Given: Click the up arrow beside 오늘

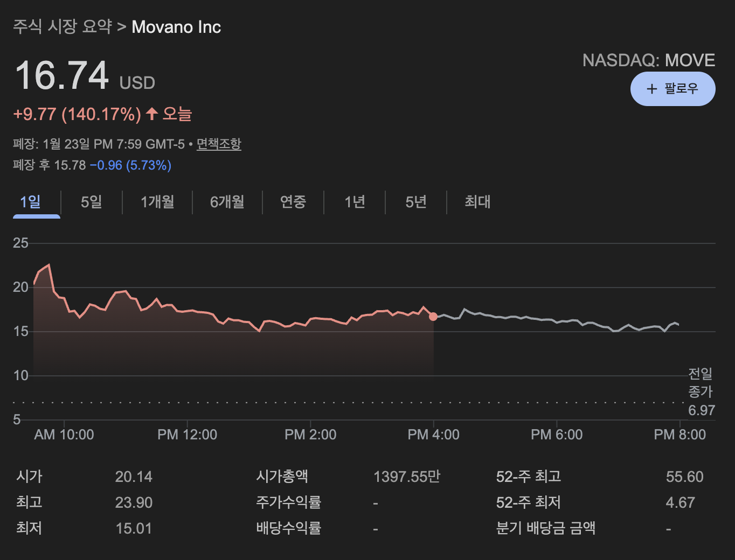Looking at the screenshot, I should [152, 114].
